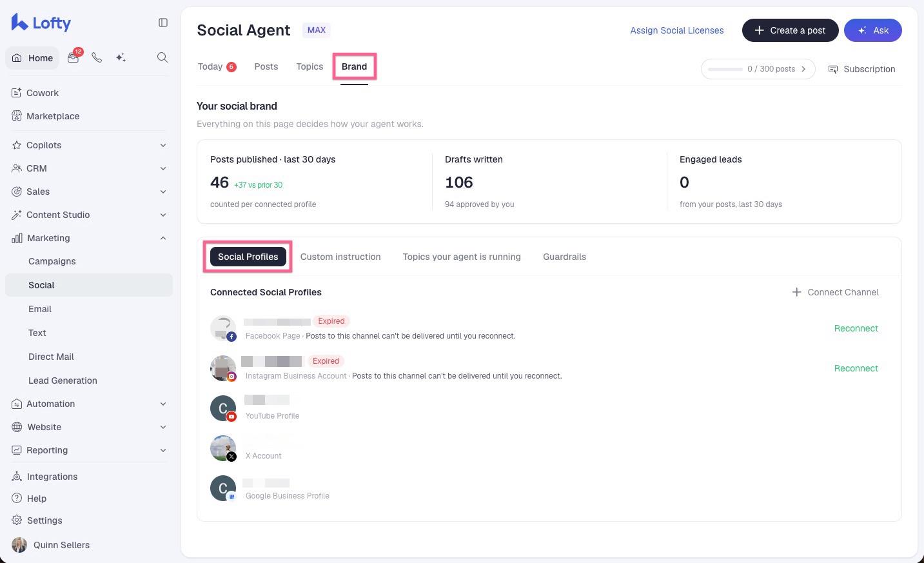
Task: Collapse the Marketing section
Action: 89,238
